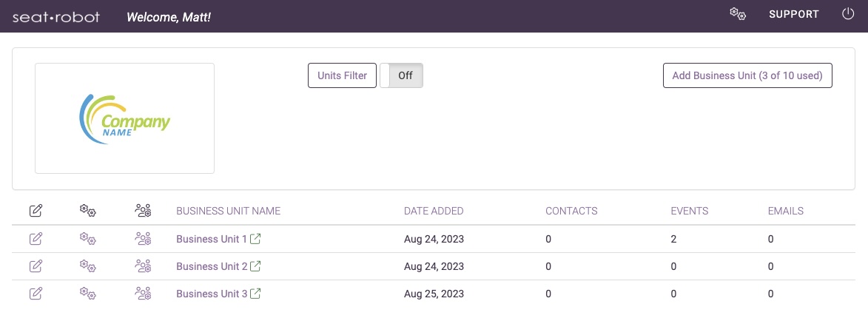This screenshot has width=868, height=321.
Task: Click events count for Business Unit 2
Action: coord(673,266)
